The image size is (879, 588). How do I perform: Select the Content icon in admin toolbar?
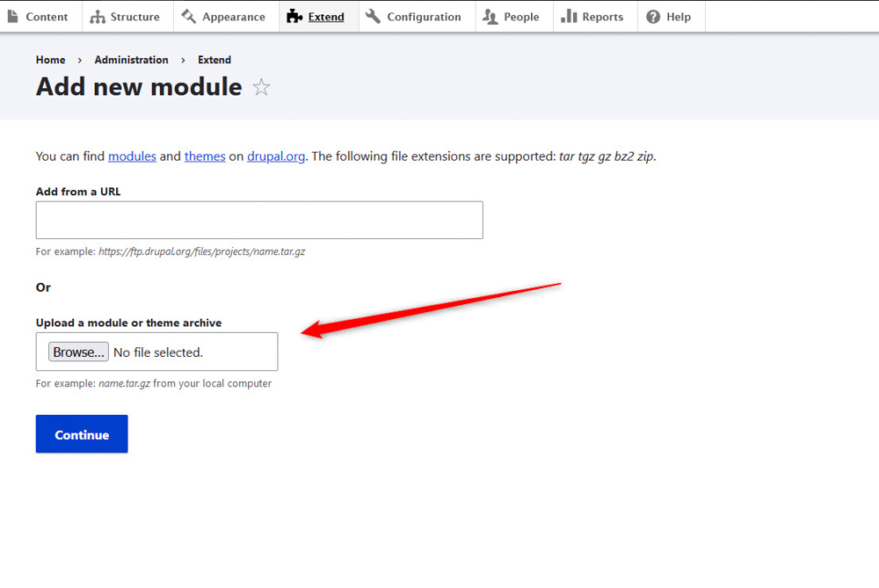[11, 16]
